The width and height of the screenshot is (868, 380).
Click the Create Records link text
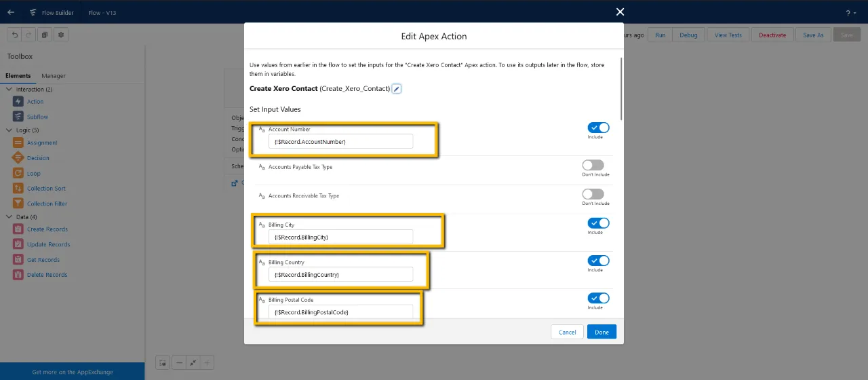47,229
